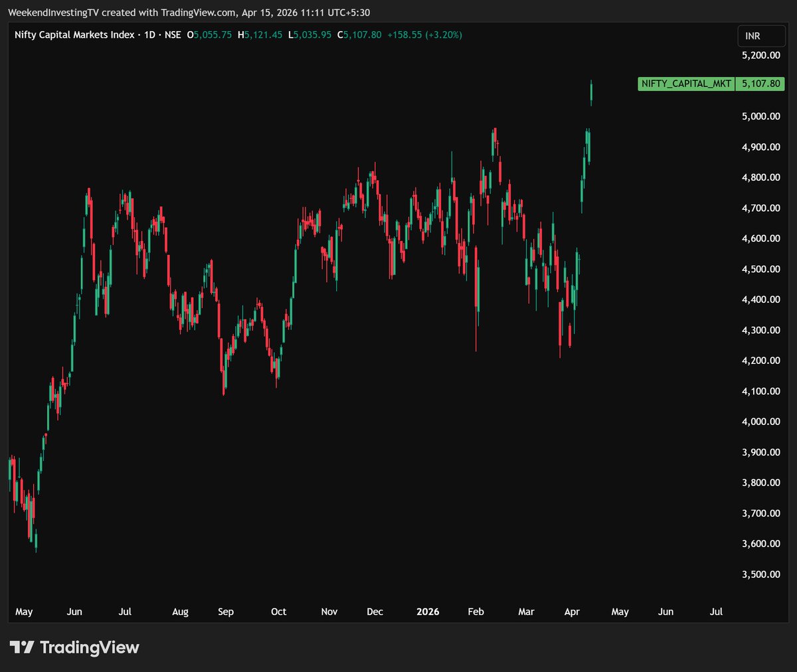
Task: Click the 3,900.00 price axis label
Action: (761, 452)
